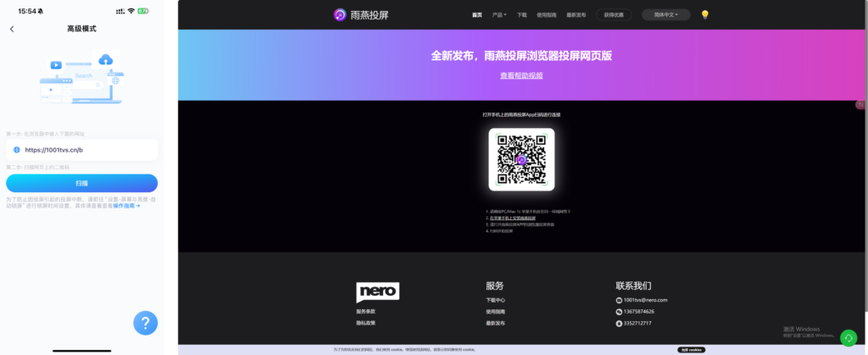Tap the https://1001tvs.cn/b address field

[82, 150]
